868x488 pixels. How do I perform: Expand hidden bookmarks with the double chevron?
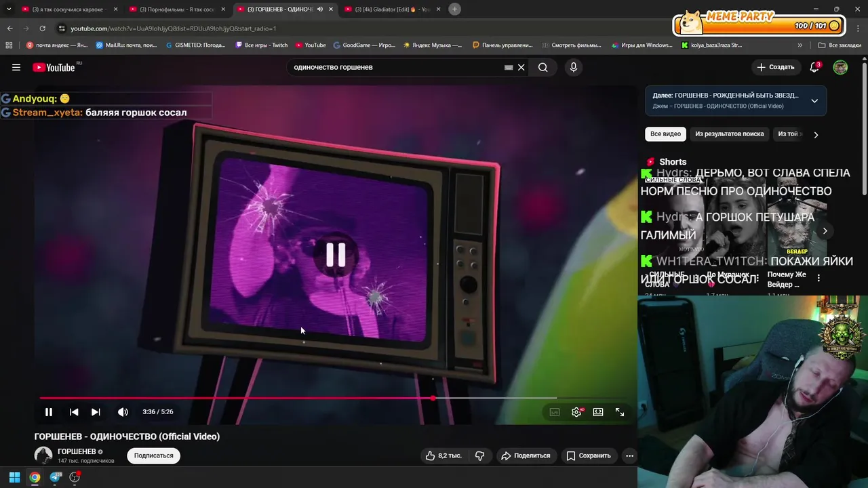[800, 45]
